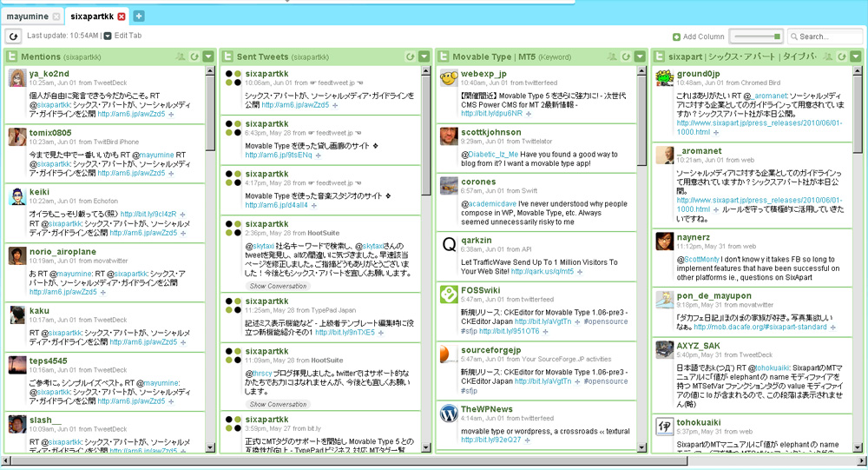Viewport: 868px width, 470px height.
Task: Click the plus icon after keiki's bit.ly/9cI4zR link
Action: tap(182, 215)
